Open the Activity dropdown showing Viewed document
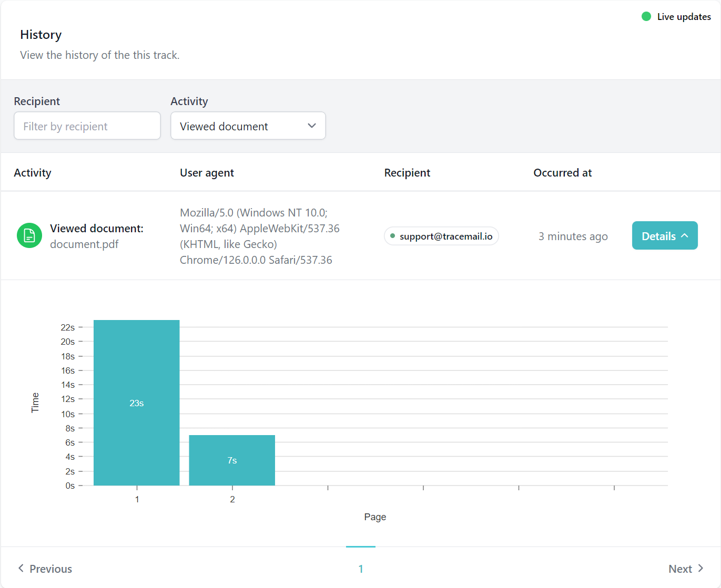Screen dimensions: 721x588 248,126
